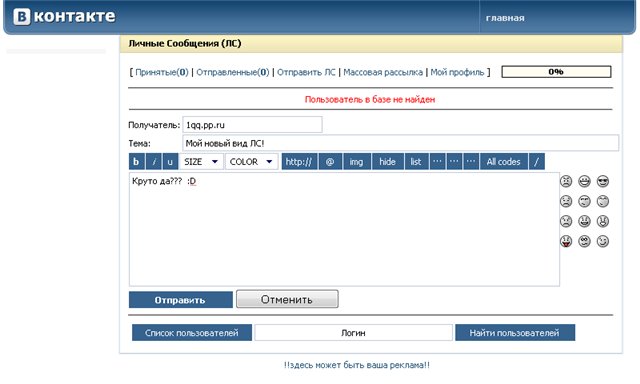The height and width of the screenshot is (384, 640).
Task: Focus the Получатель recipient field
Action: 252,125
